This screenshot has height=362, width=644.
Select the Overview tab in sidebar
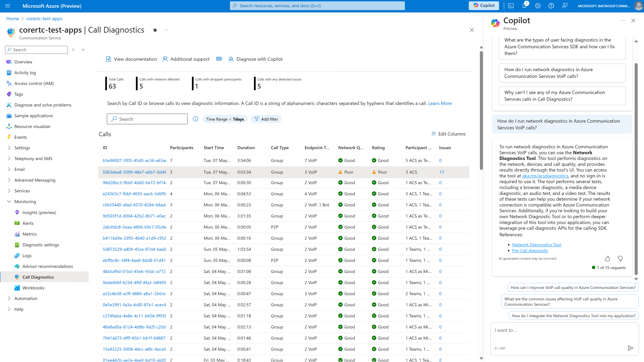pyautogui.click(x=23, y=61)
